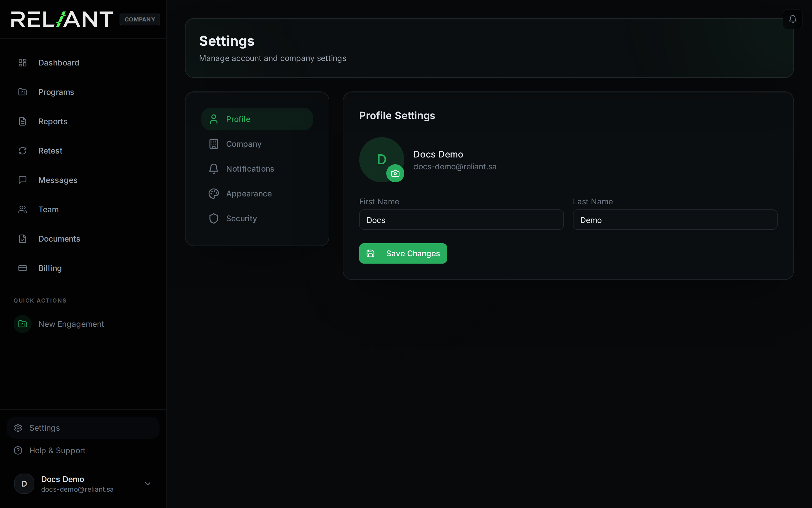Viewport: 812px width, 508px height.
Task: Click the camera icon to change avatar
Action: point(395,173)
